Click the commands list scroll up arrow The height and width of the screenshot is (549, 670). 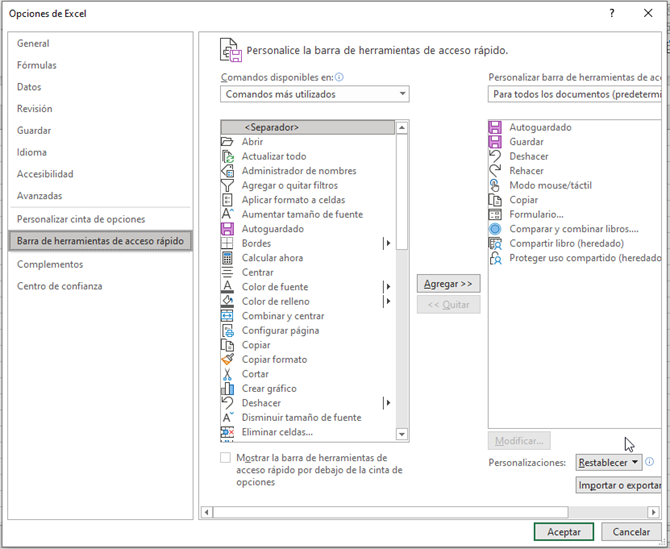coord(402,127)
